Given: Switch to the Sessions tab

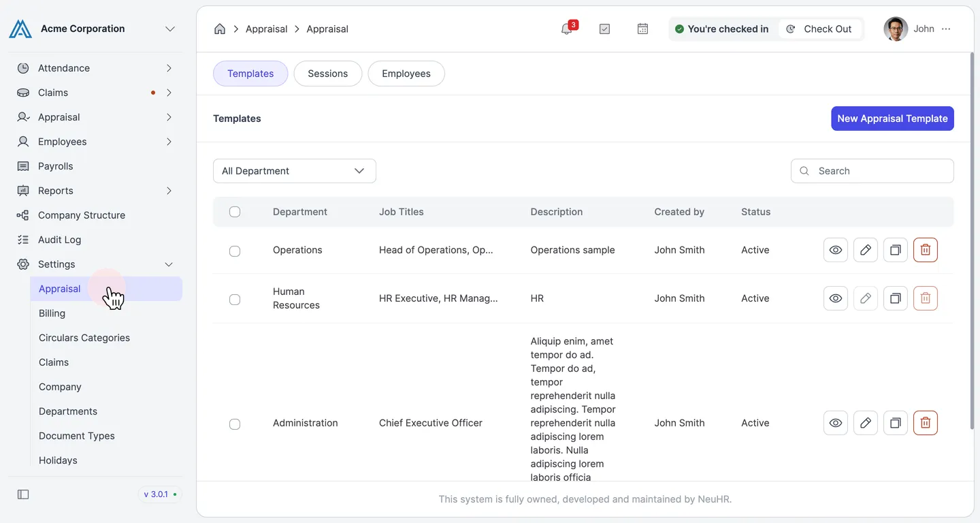Looking at the screenshot, I should click(x=328, y=74).
